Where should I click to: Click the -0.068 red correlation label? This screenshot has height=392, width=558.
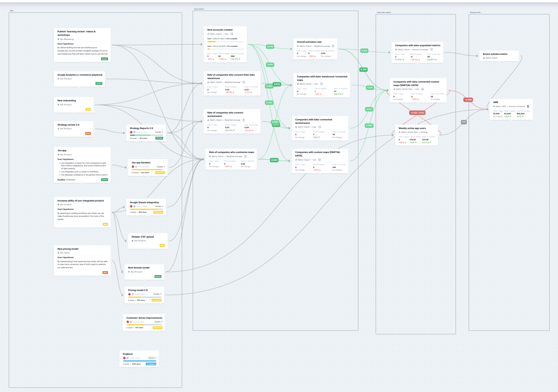468,100
